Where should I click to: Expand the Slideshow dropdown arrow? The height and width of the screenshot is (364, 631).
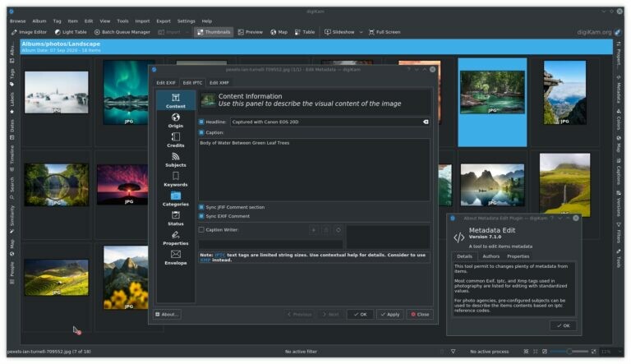coord(360,32)
